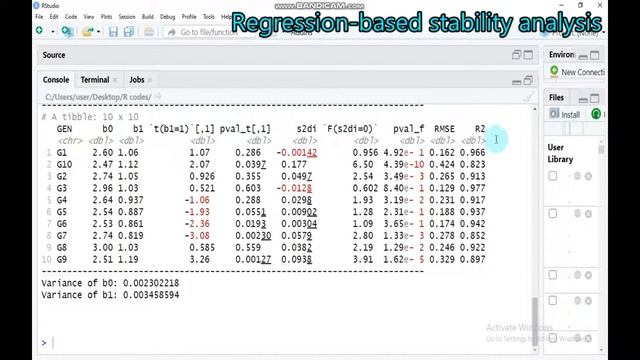The image size is (640, 360).
Task: Open the Tools menu
Action: [x=209, y=17]
